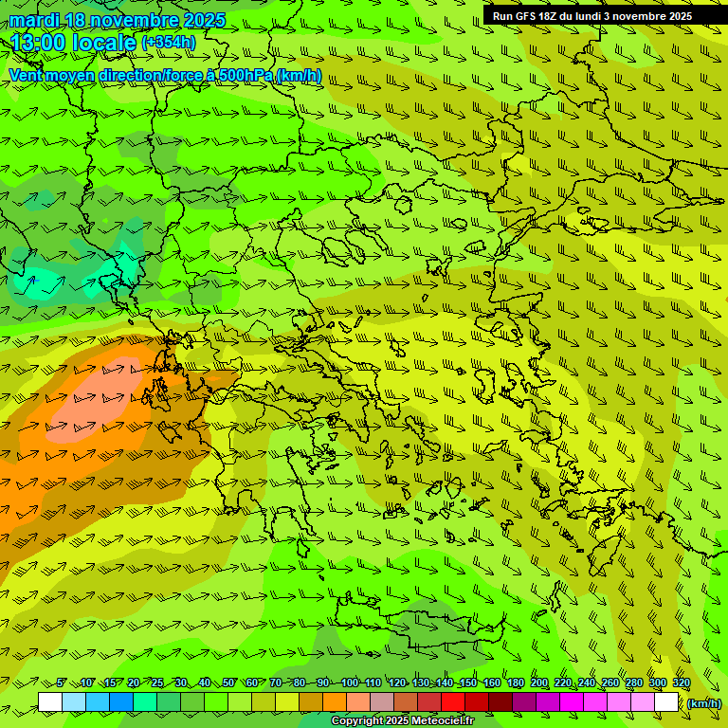
Task: Click the white 300-320 km/h swatch at legend's right end
Action: (x=666, y=702)
